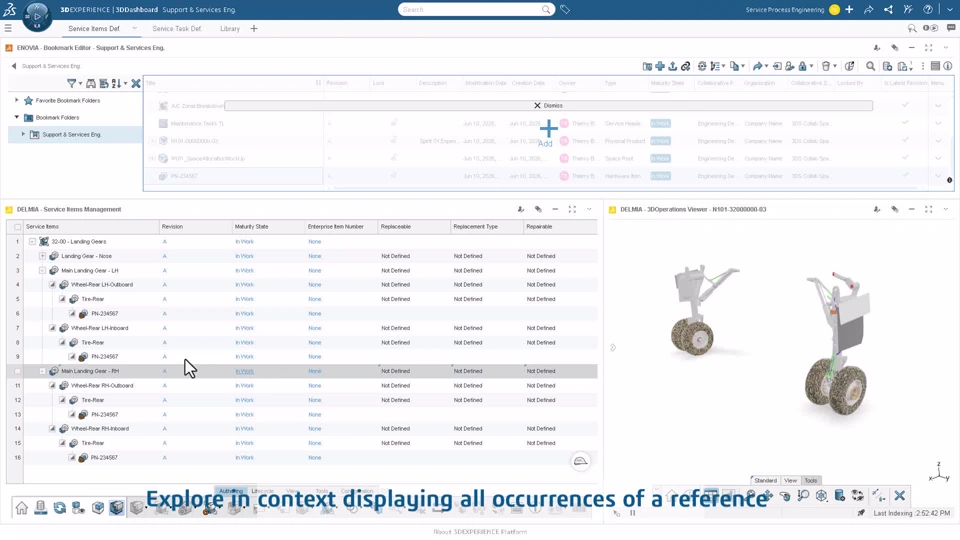The image size is (960, 540).
Task: Toggle the select-all checkbox in Service Items header
Action: (x=17, y=227)
